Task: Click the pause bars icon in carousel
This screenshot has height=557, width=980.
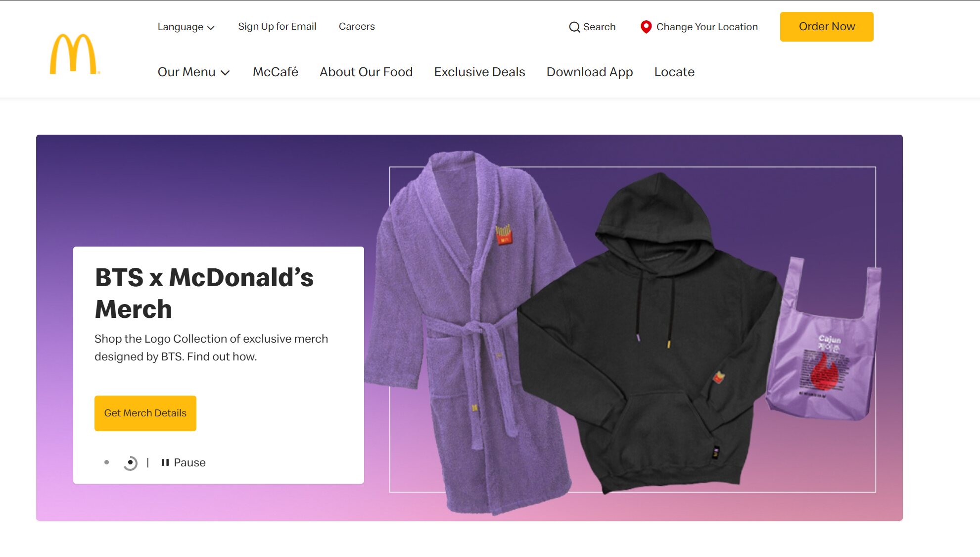Action: click(x=165, y=462)
